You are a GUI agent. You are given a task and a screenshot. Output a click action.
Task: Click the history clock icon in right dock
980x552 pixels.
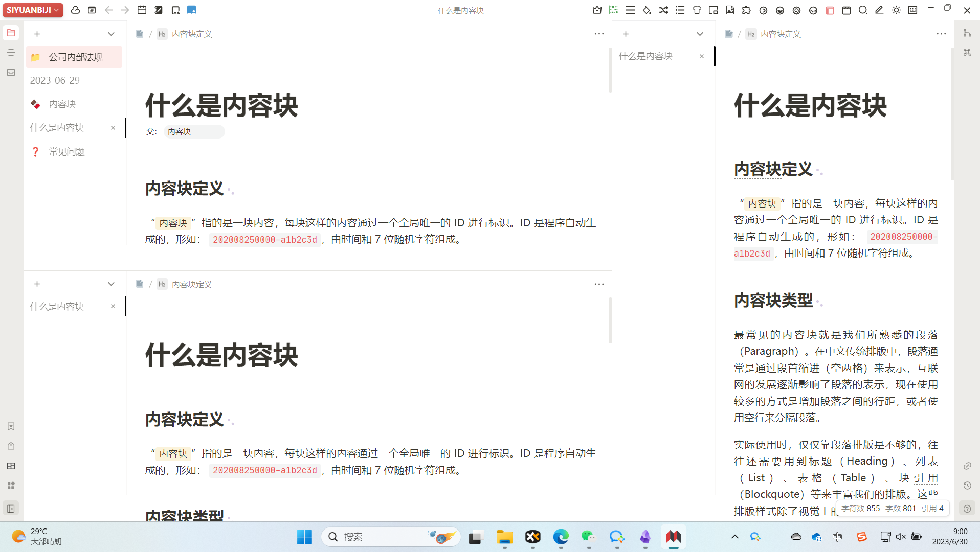[x=967, y=486]
